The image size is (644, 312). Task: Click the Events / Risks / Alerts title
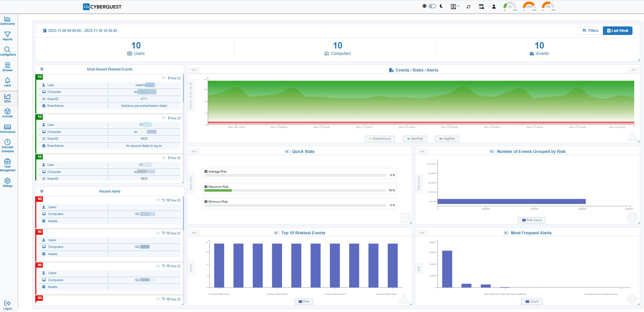coord(417,70)
